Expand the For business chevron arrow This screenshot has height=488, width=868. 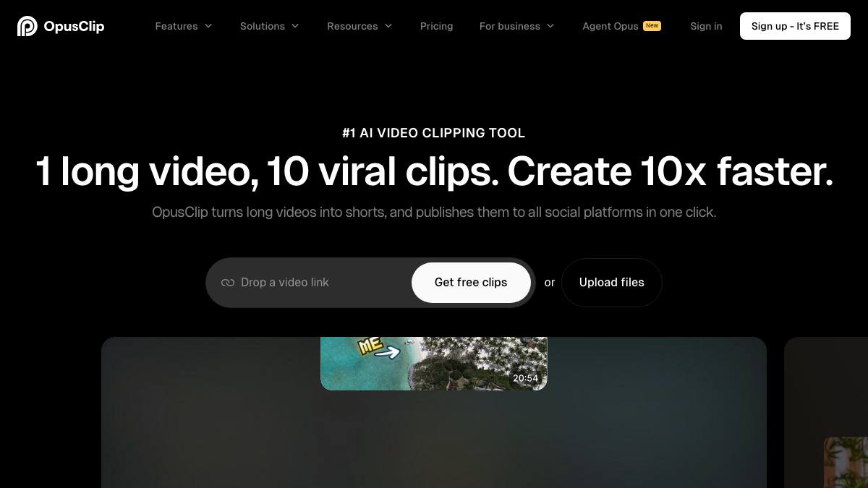(x=550, y=26)
